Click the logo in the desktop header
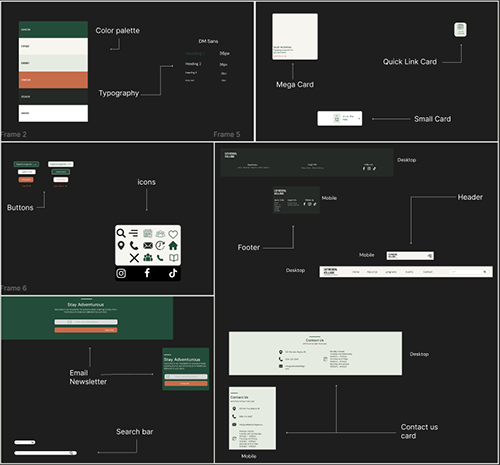This screenshot has height=465, width=500. 330,271
